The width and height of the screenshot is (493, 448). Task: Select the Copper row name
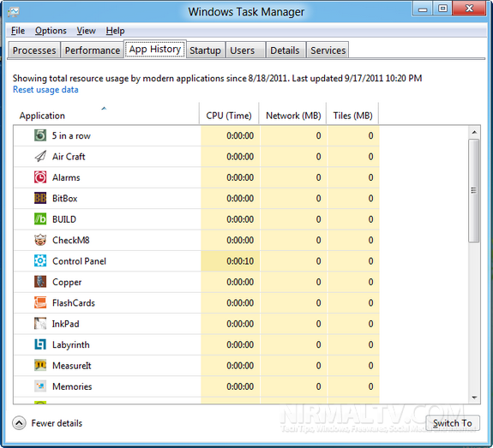pyautogui.click(x=67, y=282)
